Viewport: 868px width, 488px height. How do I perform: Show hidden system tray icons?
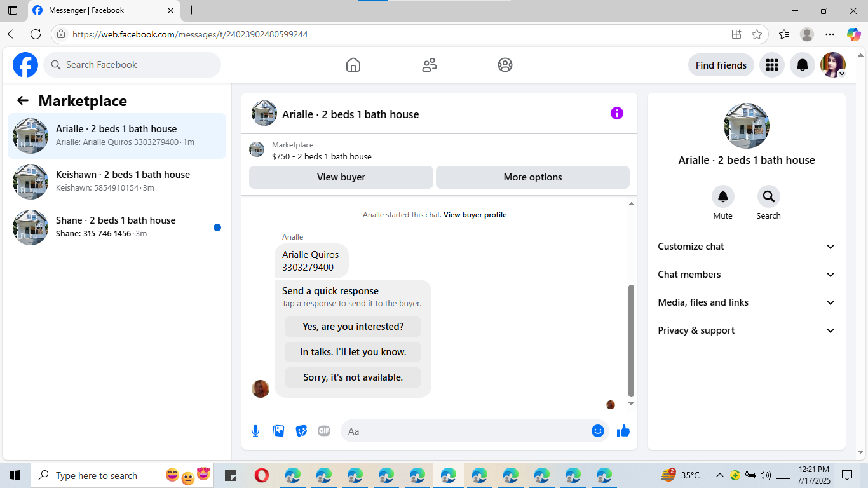pyautogui.click(x=720, y=475)
